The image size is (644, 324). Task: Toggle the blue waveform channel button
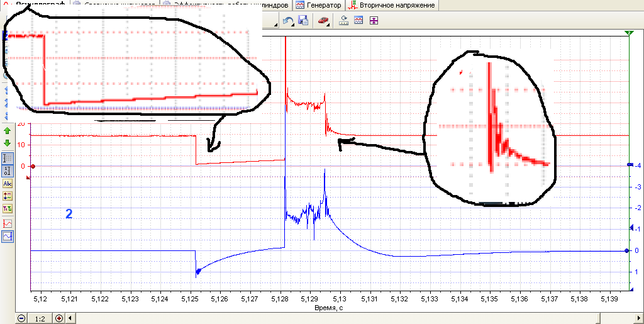click(8, 237)
